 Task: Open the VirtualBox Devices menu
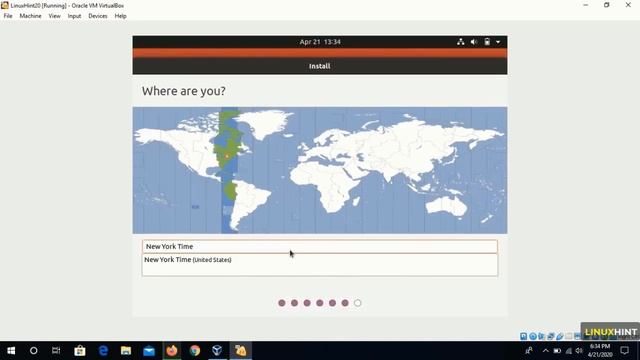(98, 16)
